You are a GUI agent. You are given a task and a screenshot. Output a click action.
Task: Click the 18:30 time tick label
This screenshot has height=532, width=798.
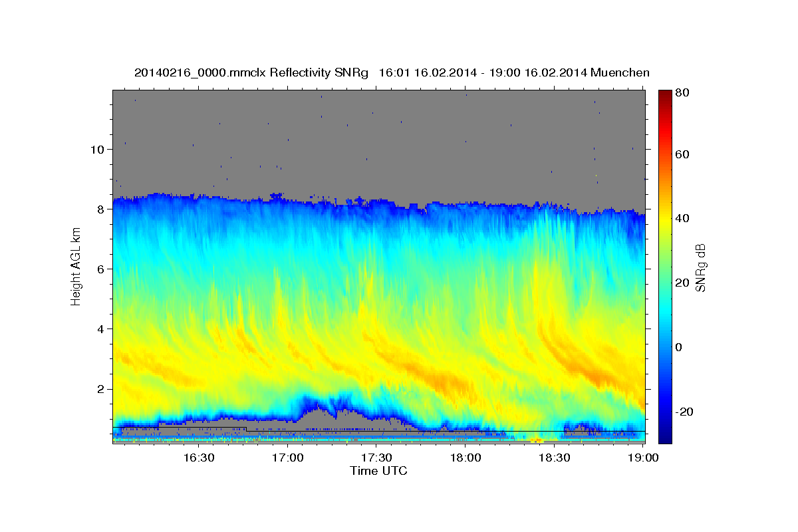pyautogui.click(x=554, y=458)
